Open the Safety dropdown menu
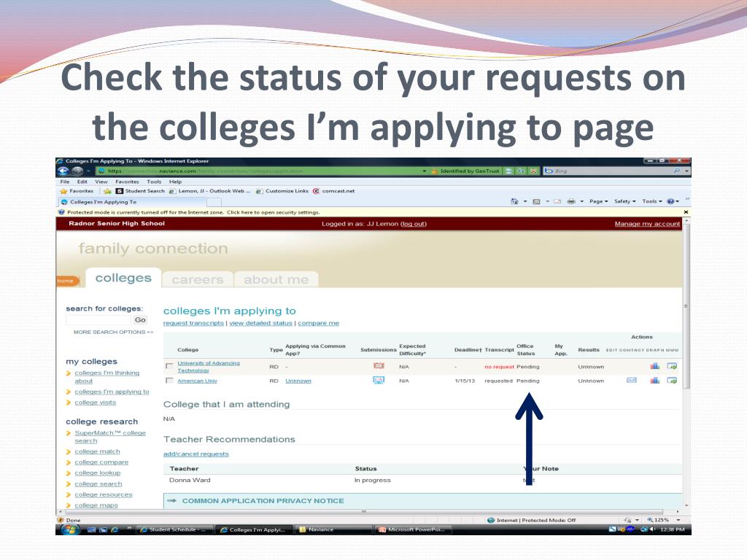This screenshot has height=560, width=747. [625, 201]
